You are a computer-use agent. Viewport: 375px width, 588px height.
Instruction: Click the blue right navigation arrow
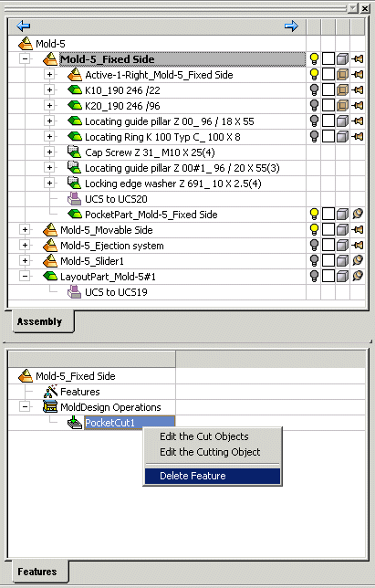point(291,26)
